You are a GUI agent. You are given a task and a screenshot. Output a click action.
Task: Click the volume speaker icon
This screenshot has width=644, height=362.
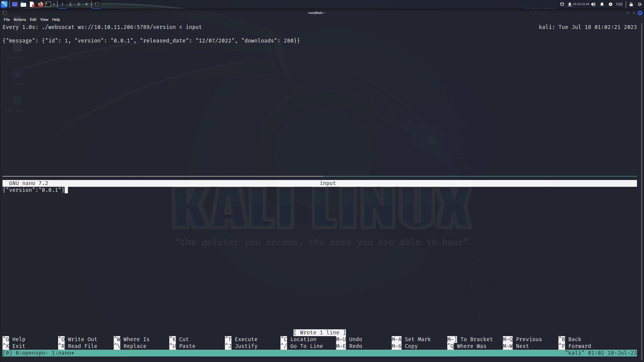click(x=593, y=4)
